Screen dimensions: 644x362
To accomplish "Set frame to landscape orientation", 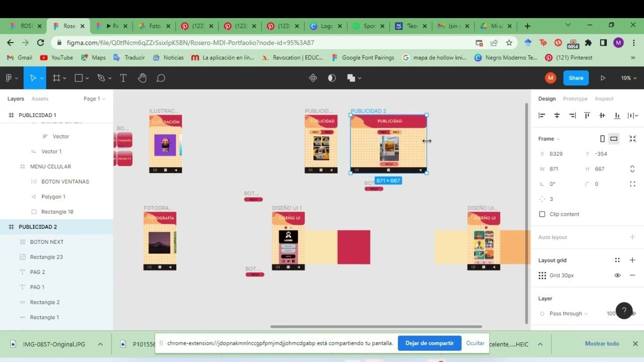I will point(614,139).
